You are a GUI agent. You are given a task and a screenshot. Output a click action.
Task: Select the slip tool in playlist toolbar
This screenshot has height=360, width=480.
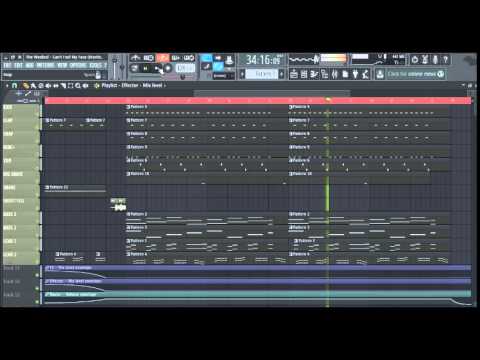pyautogui.click(x=55, y=85)
